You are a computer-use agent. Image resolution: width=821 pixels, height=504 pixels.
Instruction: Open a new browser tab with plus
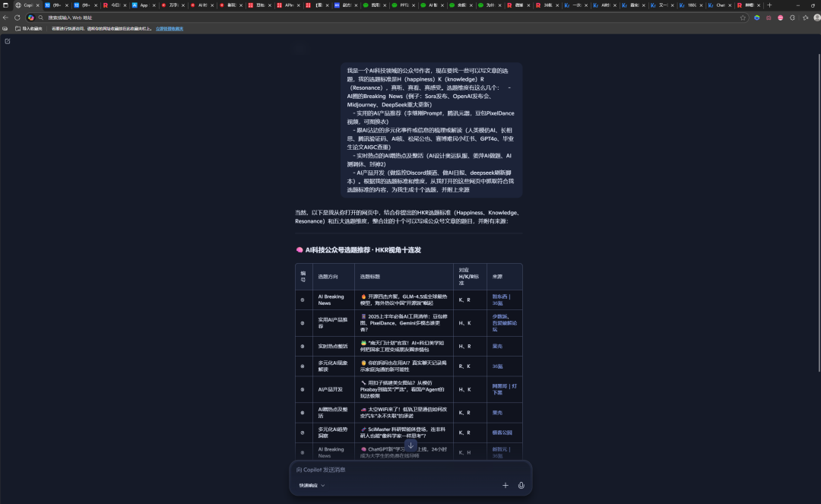pos(769,5)
